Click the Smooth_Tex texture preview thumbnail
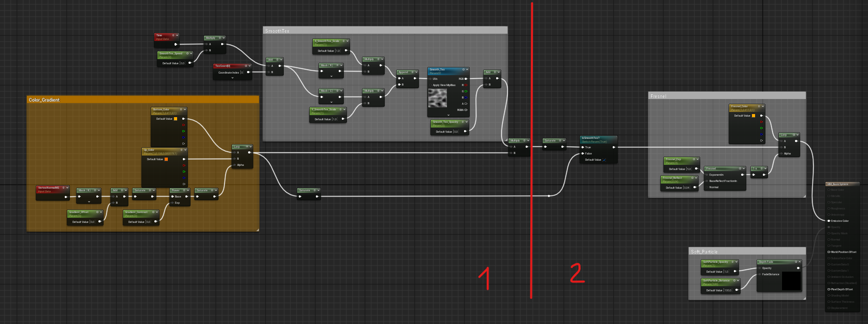Image resolution: width=868 pixels, height=324 pixels. pyautogui.click(x=438, y=98)
